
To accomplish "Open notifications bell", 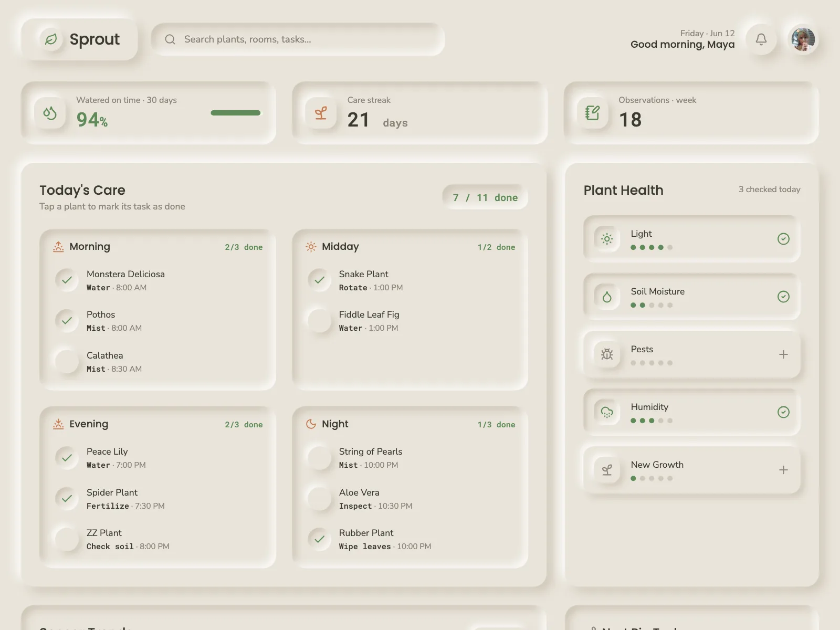I will pyautogui.click(x=761, y=39).
